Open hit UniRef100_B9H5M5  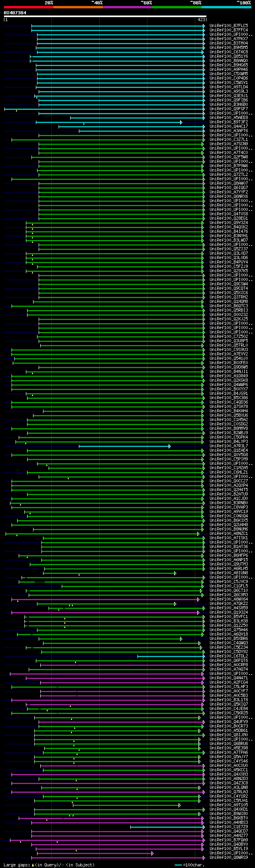pyautogui.click(x=229, y=48)
